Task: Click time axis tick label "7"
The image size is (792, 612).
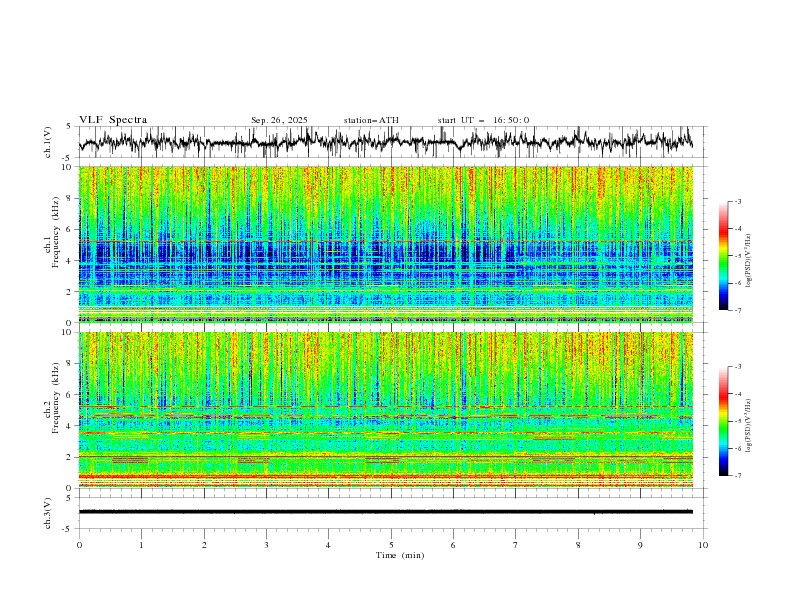Action: pos(516,545)
